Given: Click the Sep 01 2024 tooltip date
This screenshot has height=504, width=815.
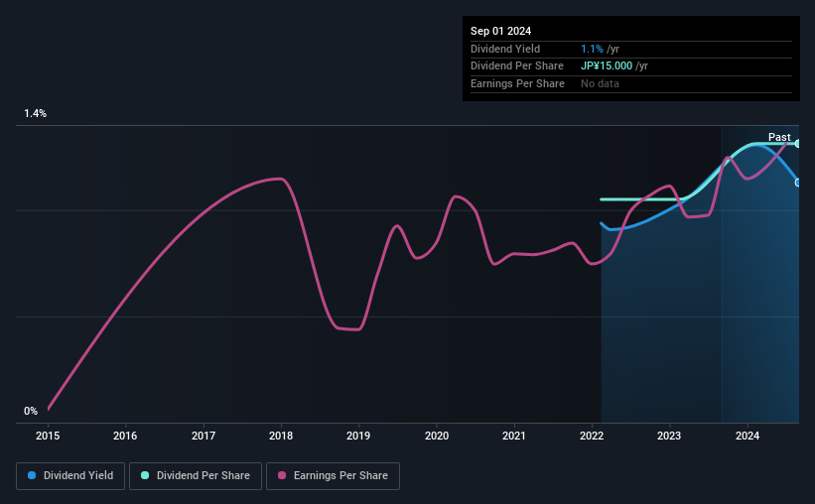Looking at the screenshot, I should [x=500, y=31].
